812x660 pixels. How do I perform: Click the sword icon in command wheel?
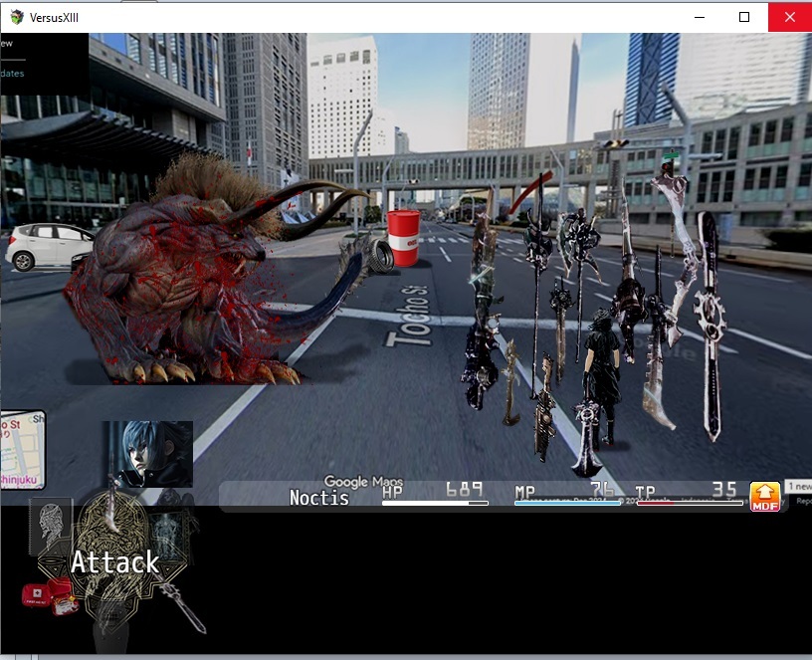coord(179,608)
